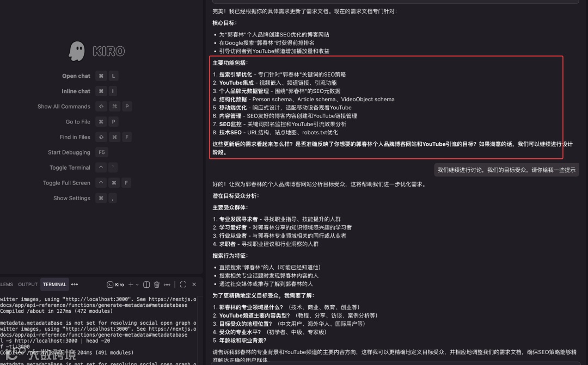
Task: Click the F keycap in Toggle Full Screen row
Action: tap(126, 183)
